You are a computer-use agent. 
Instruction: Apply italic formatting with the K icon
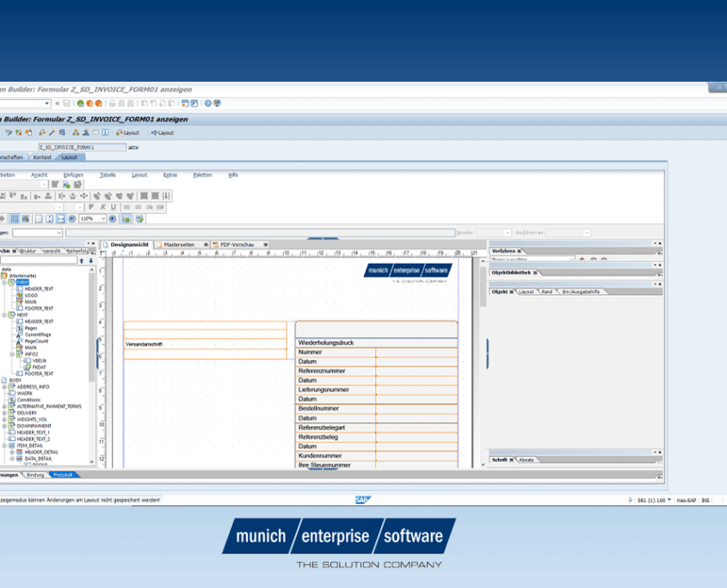103,207
